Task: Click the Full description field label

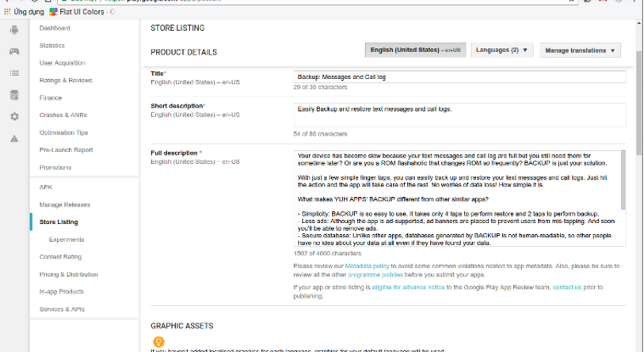Action: coord(174,153)
